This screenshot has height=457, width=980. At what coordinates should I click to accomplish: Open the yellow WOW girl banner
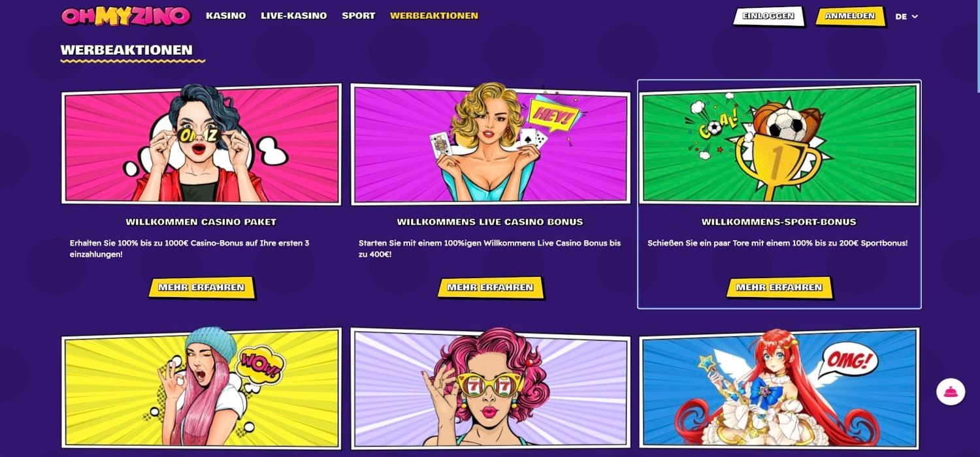201,388
